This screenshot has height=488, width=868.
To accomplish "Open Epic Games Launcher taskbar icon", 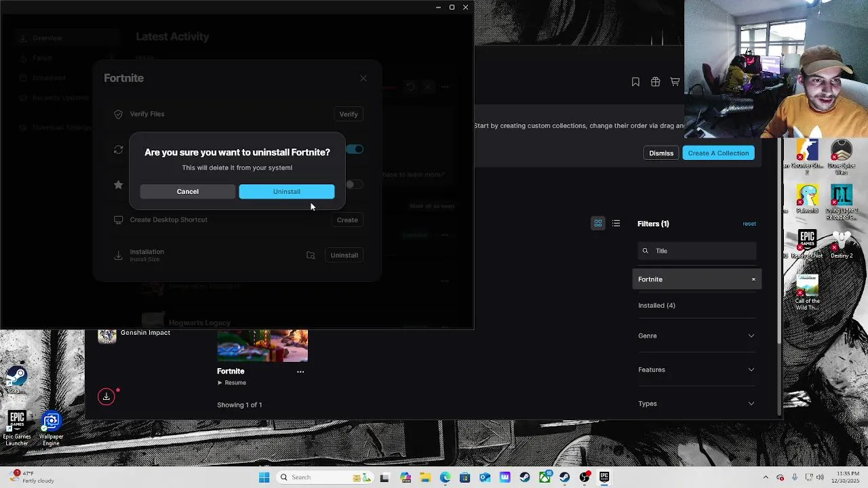I will (604, 477).
